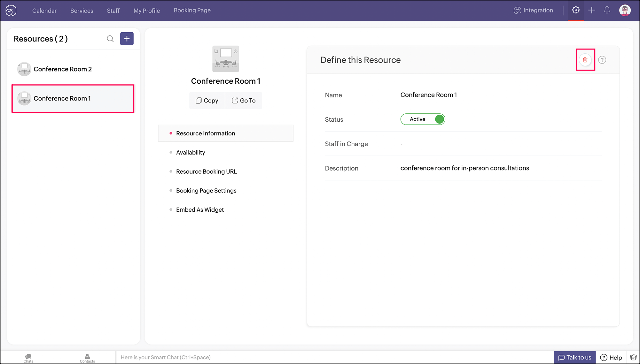Add a new resource with plus button

tap(127, 39)
